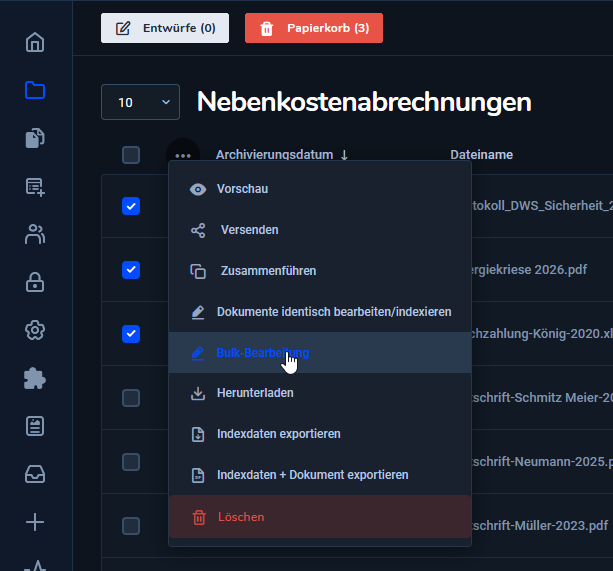
Task: Check the row with schrift-Müller-2023.pdf
Action: pos(131,526)
